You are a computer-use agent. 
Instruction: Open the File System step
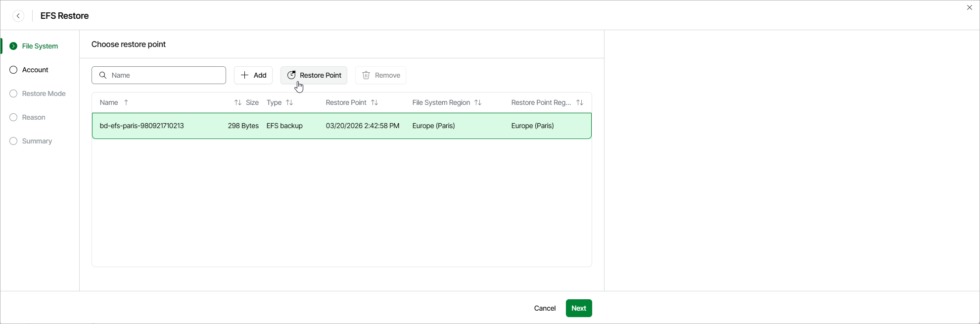click(40, 46)
